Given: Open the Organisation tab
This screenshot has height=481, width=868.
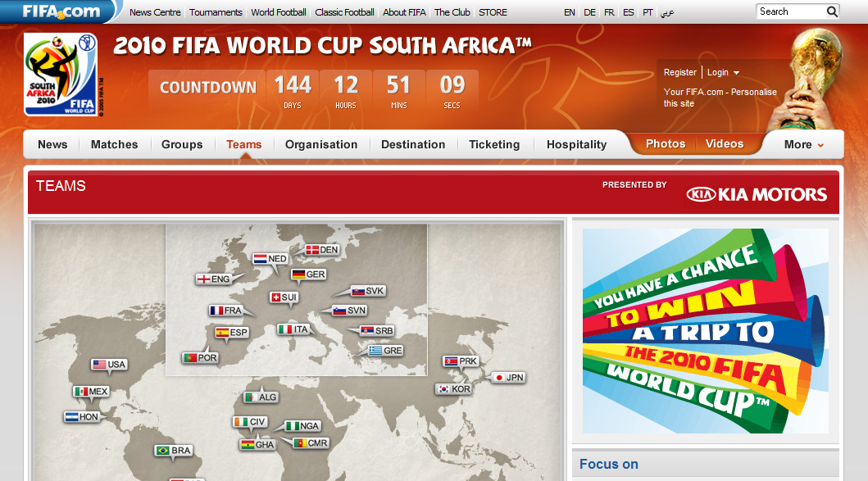Looking at the screenshot, I should (x=321, y=144).
